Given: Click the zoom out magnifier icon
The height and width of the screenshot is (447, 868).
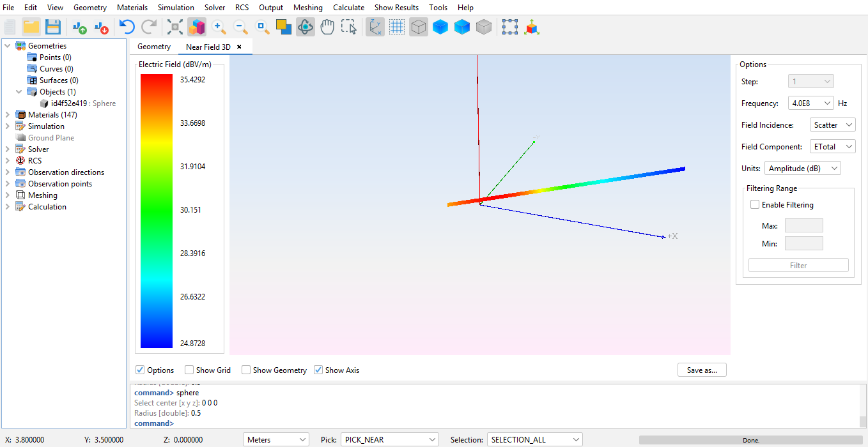Looking at the screenshot, I should (240, 27).
